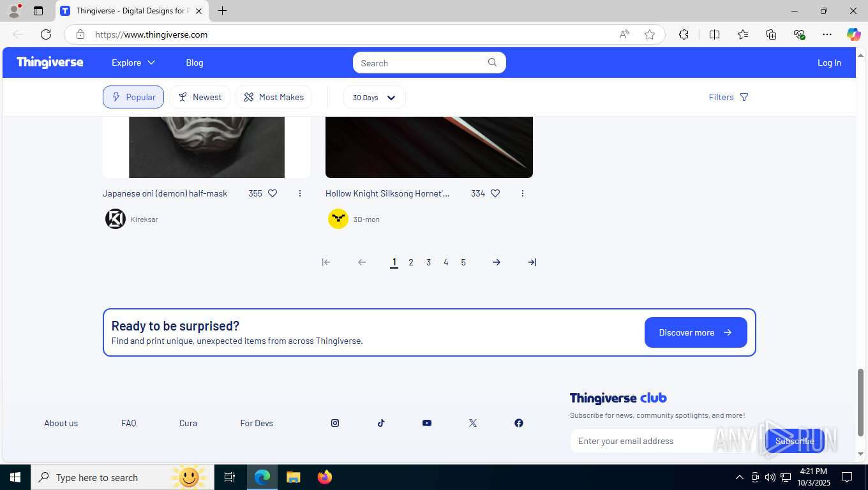Viewport: 868px width, 490px height.
Task: Open the Filters panel
Action: click(728, 97)
